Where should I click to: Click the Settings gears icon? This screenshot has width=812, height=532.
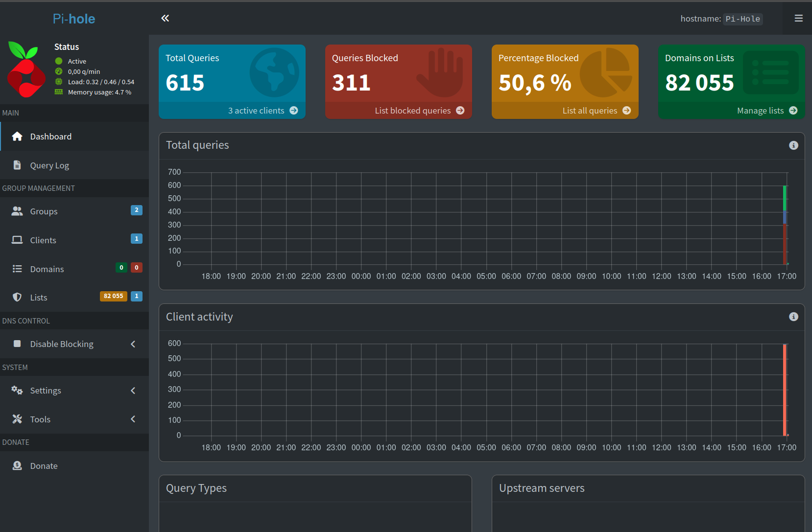(x=17, y=390)
